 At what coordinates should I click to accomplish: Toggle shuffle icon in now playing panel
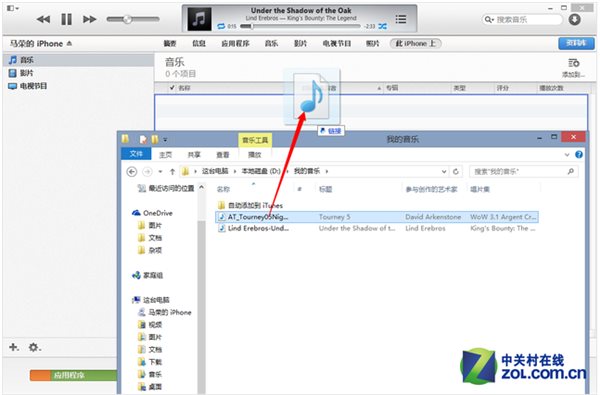coord(382,26)
